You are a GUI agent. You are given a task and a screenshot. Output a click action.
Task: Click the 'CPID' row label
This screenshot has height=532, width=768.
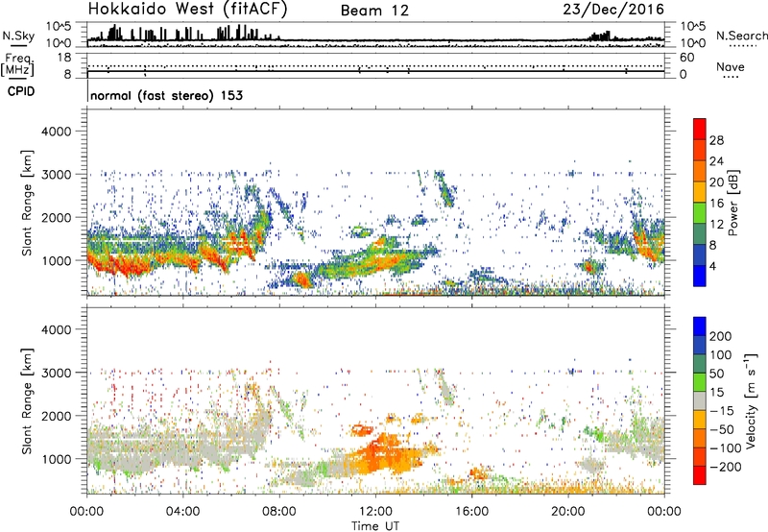[x=21, y=91]
